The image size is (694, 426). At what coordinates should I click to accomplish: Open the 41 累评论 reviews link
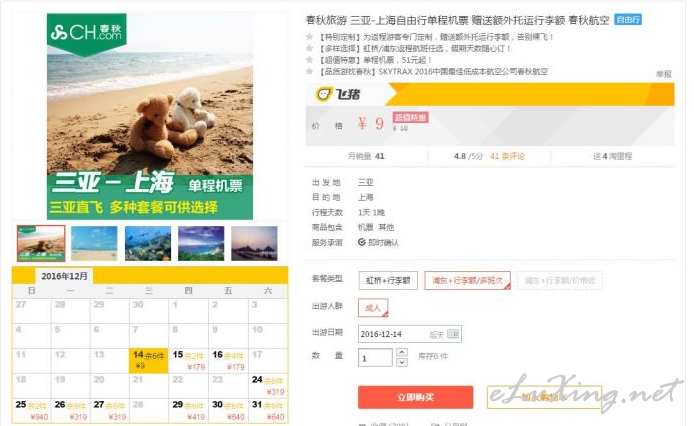tap(507, 156)
